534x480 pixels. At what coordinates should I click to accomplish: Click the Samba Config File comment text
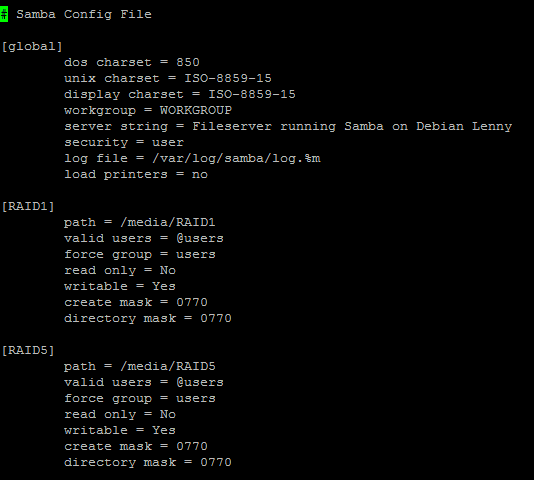pyautogui.click(x=84, y=14)
